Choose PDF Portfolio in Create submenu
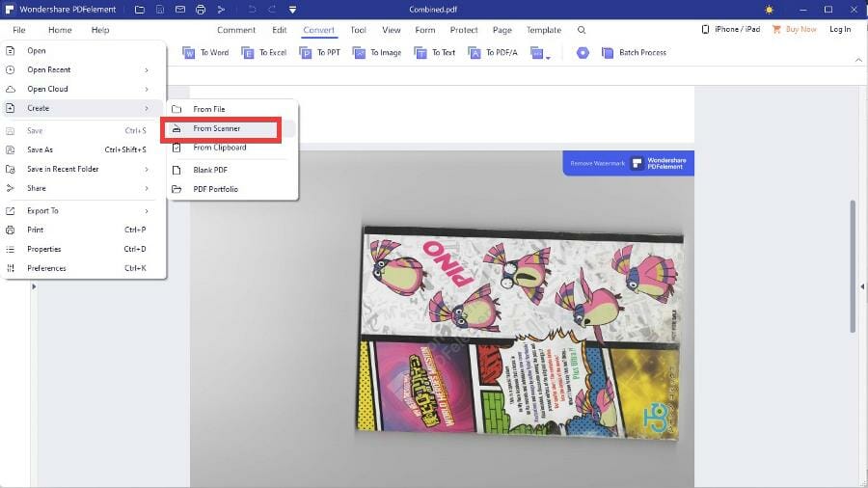 point(231,189)
